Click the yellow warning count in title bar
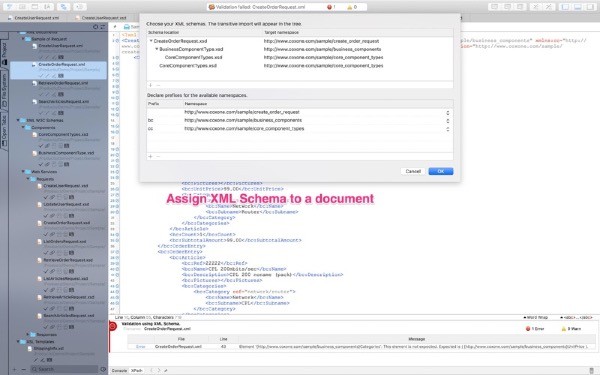Image resolution: width=600 pixels, height=375 pixels. coord(352,7)
